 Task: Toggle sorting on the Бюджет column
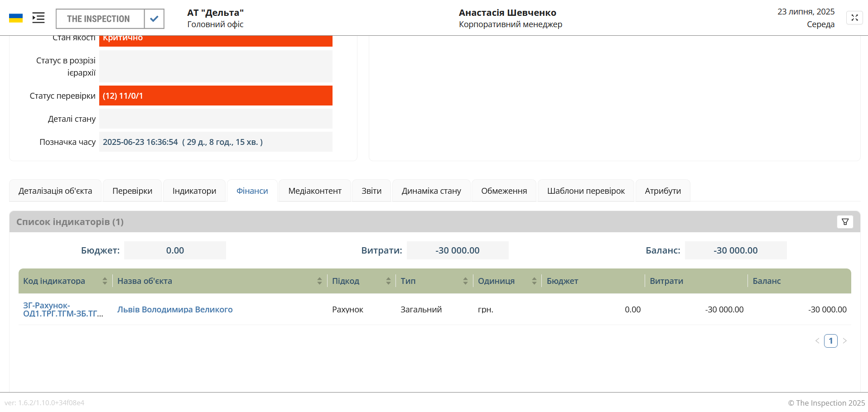tap(562, 281)
